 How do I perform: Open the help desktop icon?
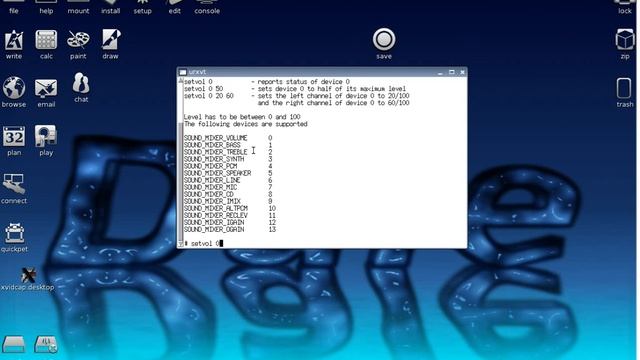(46, 6)
